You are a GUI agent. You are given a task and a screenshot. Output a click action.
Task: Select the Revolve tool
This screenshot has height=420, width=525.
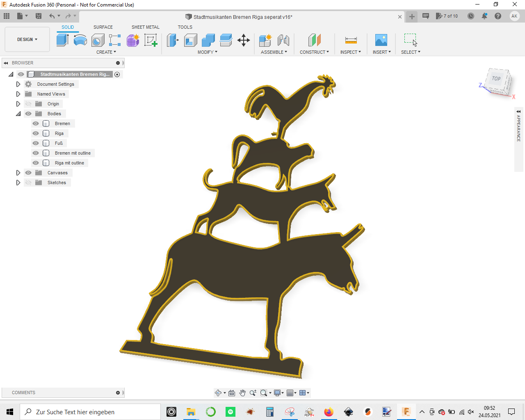click(x=80, y=40)
